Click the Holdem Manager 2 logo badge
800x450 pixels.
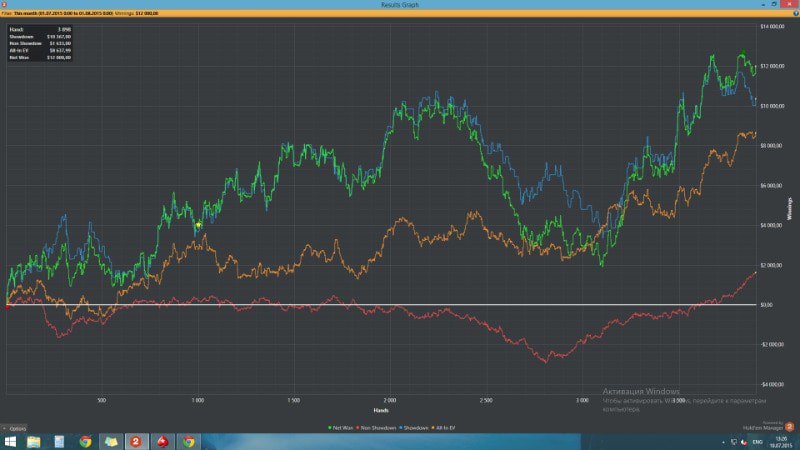click(x=789, y=427)
